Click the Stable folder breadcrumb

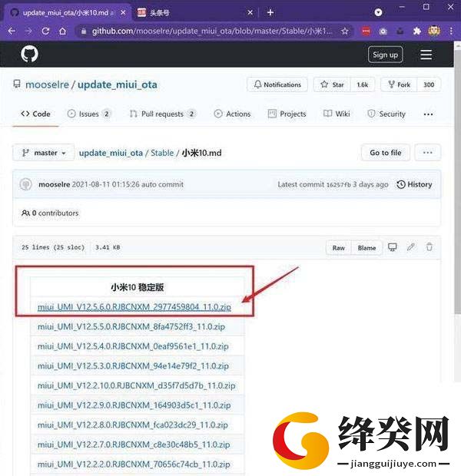tap(162, 153)
